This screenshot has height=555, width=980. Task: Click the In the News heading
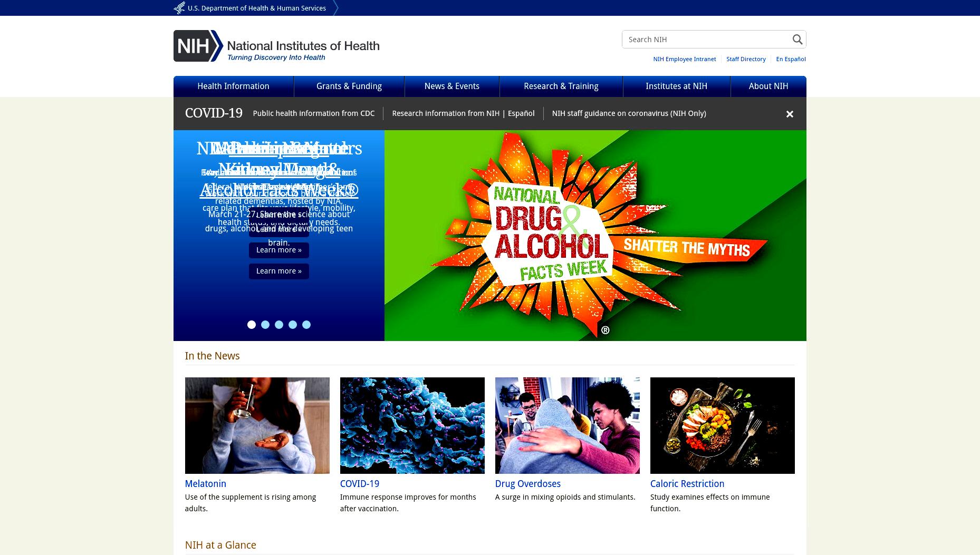pyautogui.click(x=213, y=356)
